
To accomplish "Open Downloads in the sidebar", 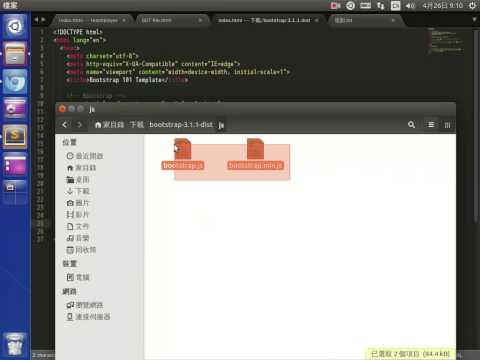I will tap(78, 191).
